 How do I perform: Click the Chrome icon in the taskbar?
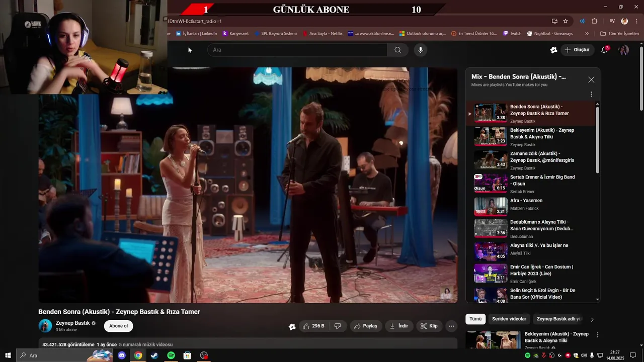[138, 355]
